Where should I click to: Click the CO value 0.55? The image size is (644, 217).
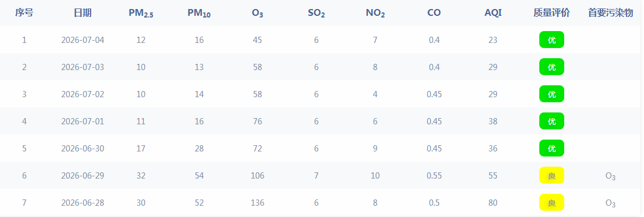point(434,176)
